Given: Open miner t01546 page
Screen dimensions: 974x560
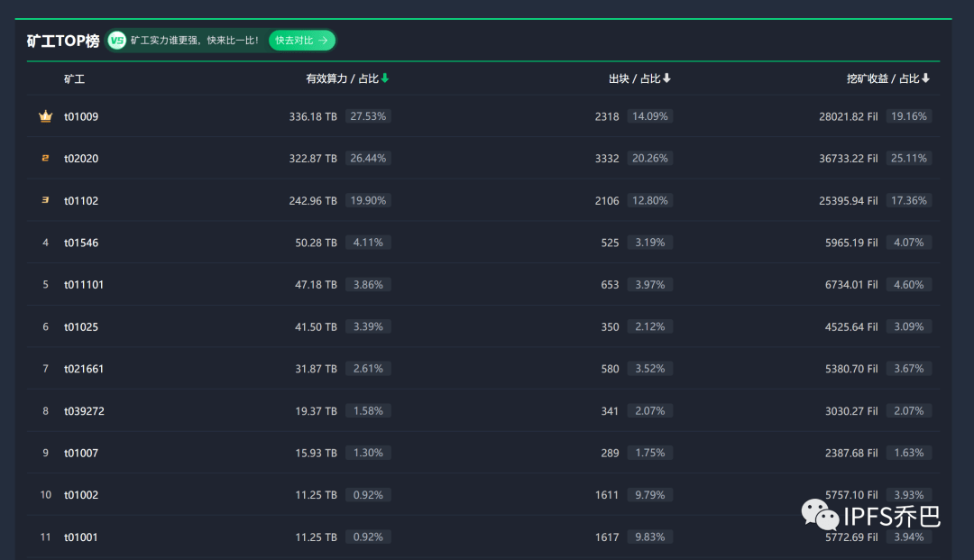Looking at the screenshot, I should [x=81, y=243].
